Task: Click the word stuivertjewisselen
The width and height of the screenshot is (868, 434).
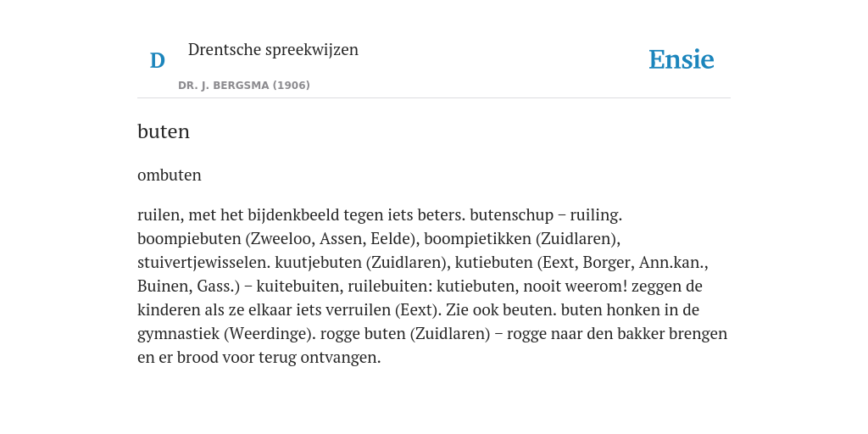Action: [x=203, y=263]
